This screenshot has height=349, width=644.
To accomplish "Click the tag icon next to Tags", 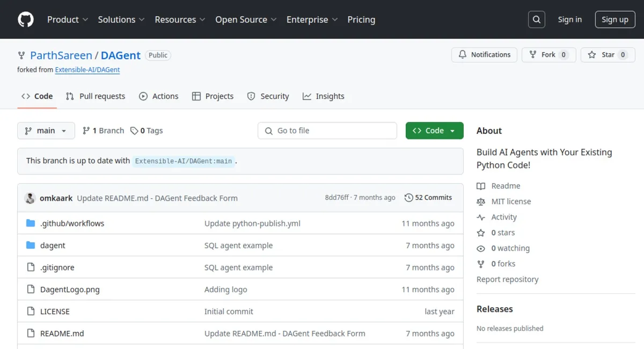I will tap(134, 130).
